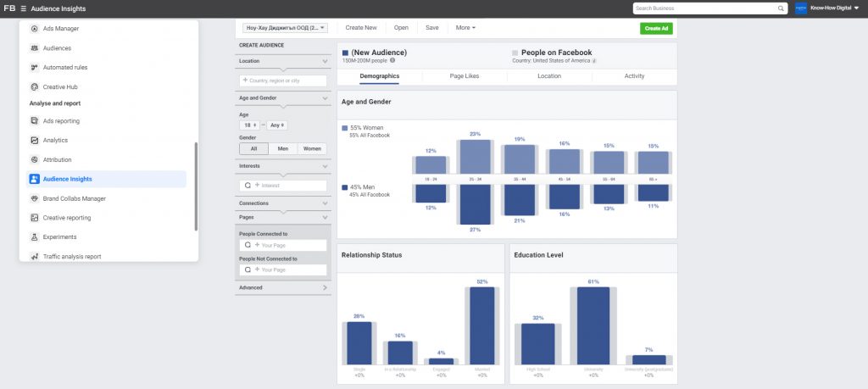Click the Create Ad button
868x389 pixels.
656,28
